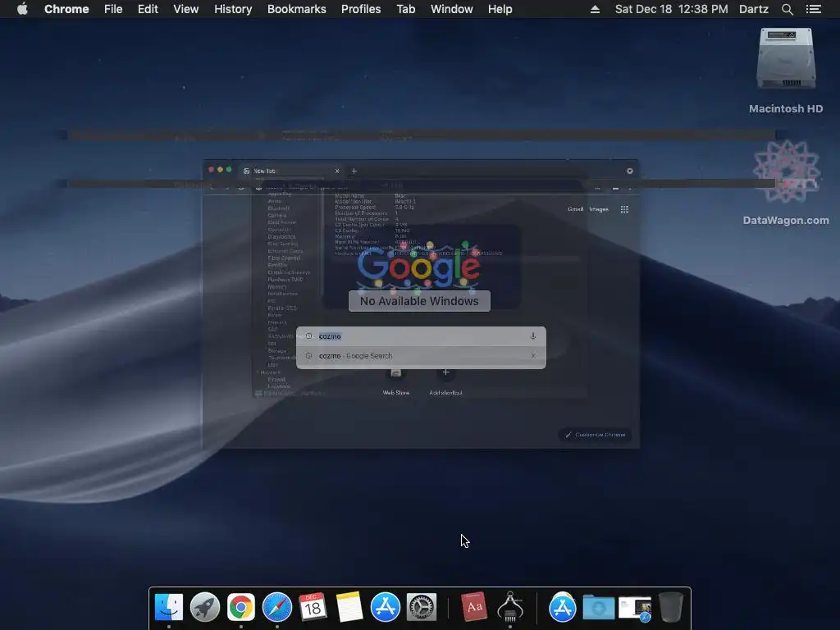This screenshot has width=840, height=630.
Task: Close the New Tab tab
Action: [x=337, y=171]
